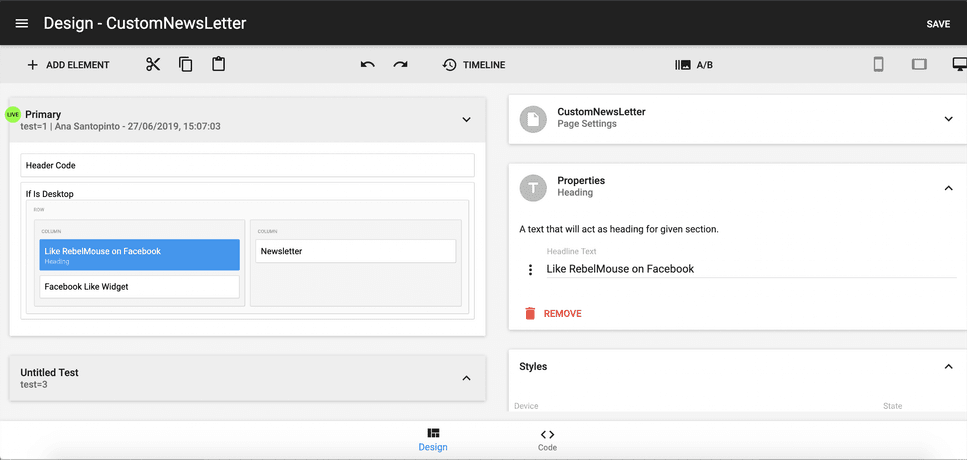The width and height of the screenshot is (980, 460).
Task: Collapse the Properties Heading panel
Action: coord(948,187)
